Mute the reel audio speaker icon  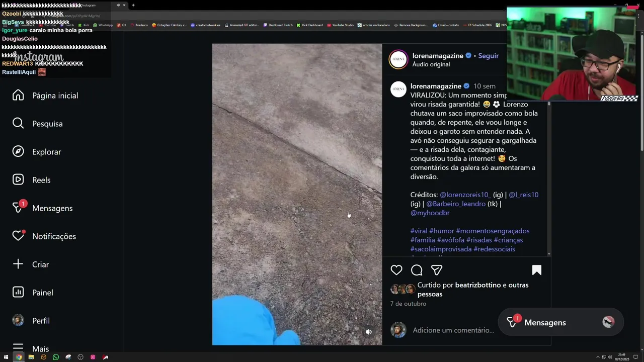369,332
